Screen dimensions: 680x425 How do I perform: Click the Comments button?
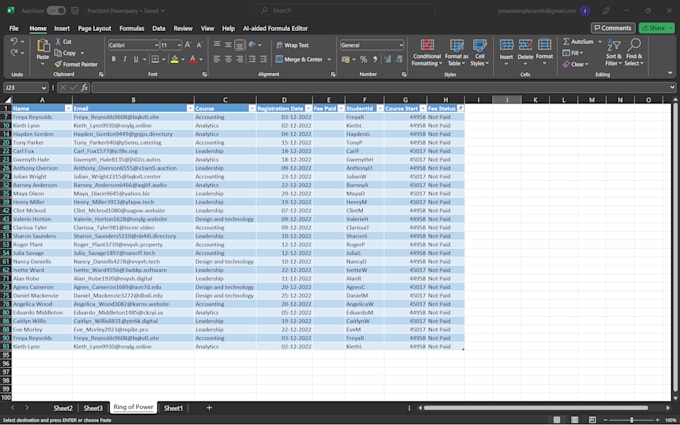point(613,28)
